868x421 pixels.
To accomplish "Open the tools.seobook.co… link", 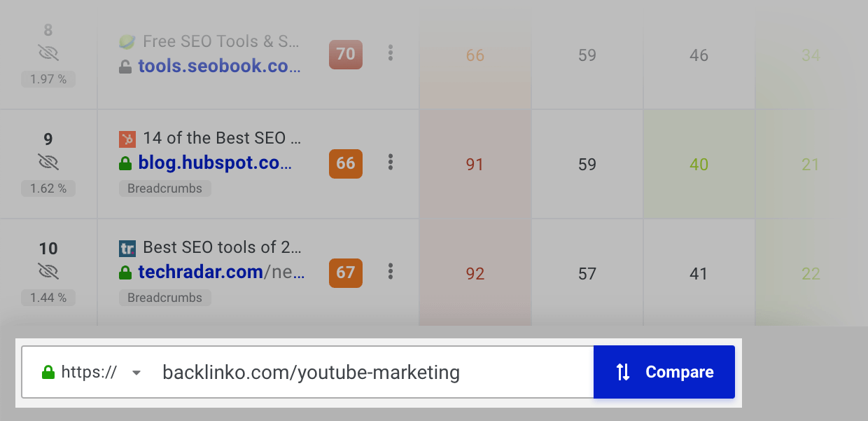I will (x=220, y=67).
